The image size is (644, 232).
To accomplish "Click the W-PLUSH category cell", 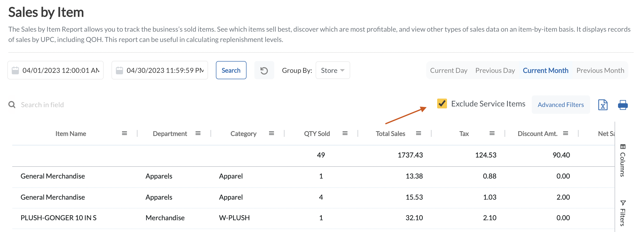I will pyautogui.click(x=234, y=218).
